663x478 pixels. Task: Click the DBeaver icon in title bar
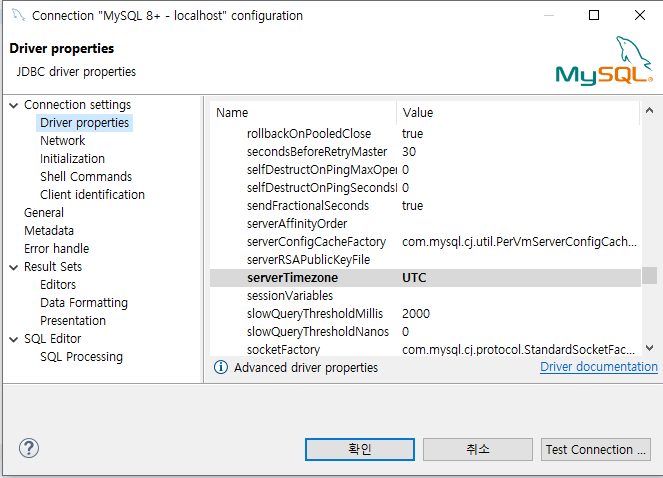tap(18, 16)
